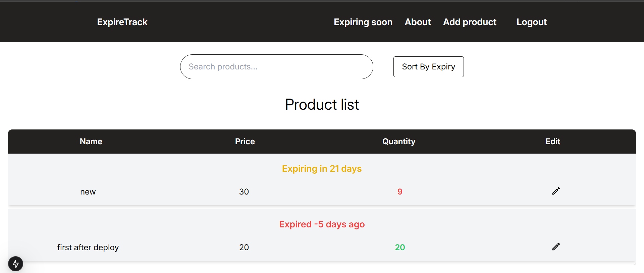Go to the About page
Viewport: 644px width, 273px height.
[418, 22]
